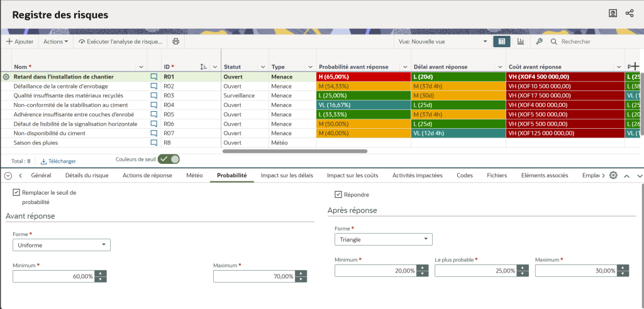
Task: Toggle the Couleurs de seuil switch
Action: tap(169, 160)
